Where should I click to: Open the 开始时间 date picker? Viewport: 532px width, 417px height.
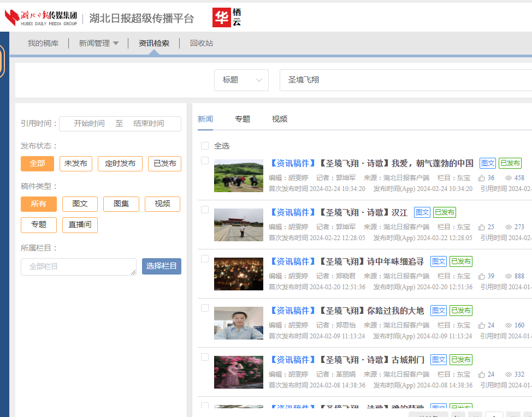[89, 124]
